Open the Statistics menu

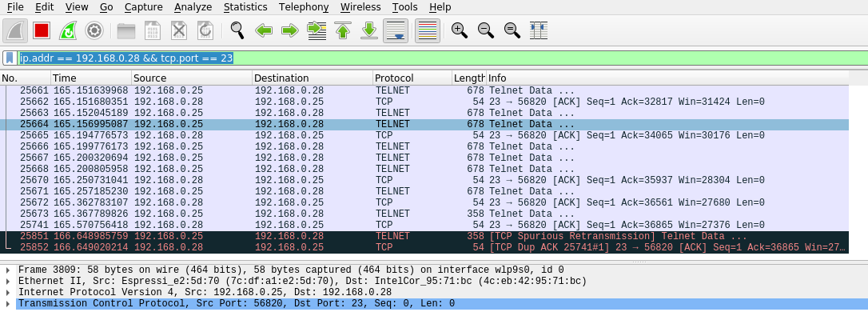tap(245, 7)
